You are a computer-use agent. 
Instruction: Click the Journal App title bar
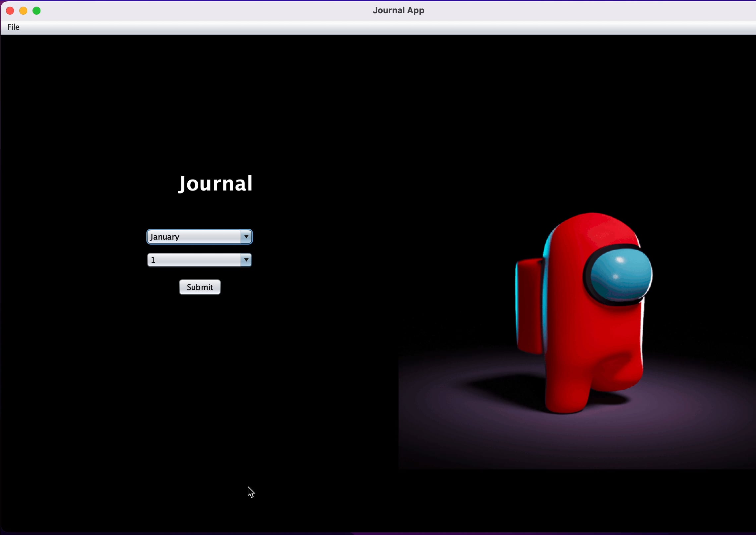[398, 10]
